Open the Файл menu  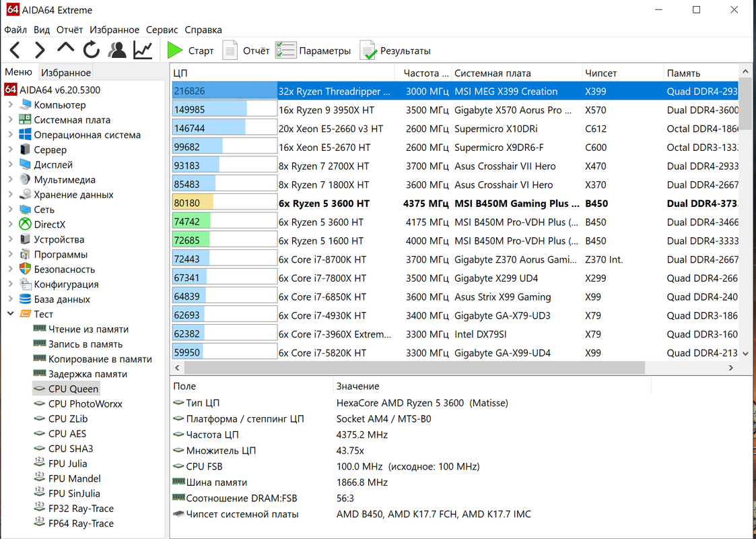tap(15, 30)
